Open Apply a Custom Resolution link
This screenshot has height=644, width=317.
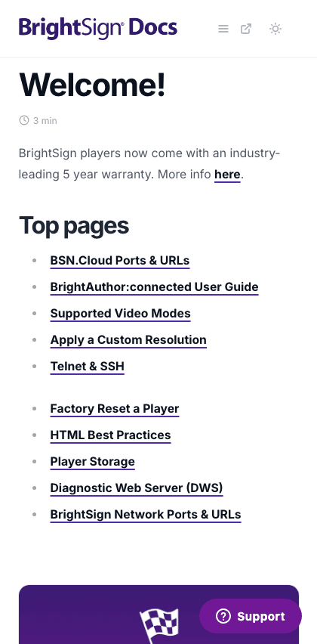click(128, 340)
